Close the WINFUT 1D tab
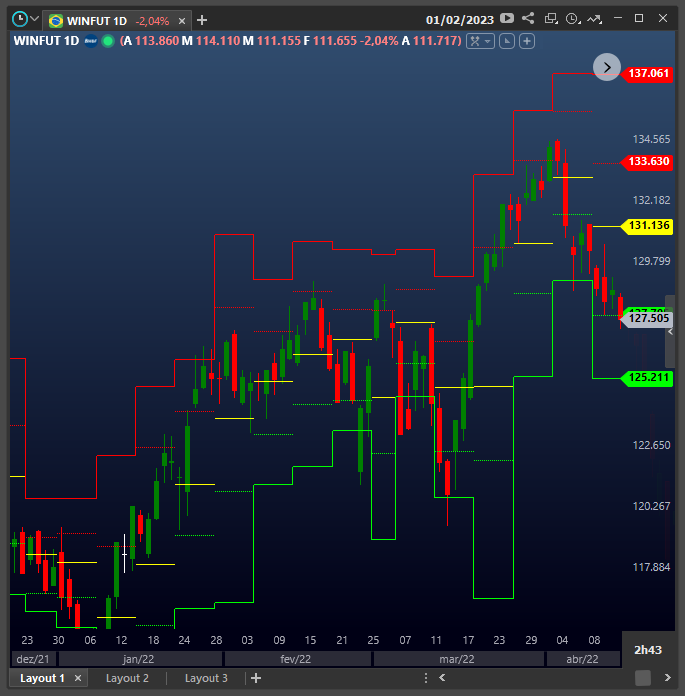The image size is (685, 696). click(x=182, y=21)
